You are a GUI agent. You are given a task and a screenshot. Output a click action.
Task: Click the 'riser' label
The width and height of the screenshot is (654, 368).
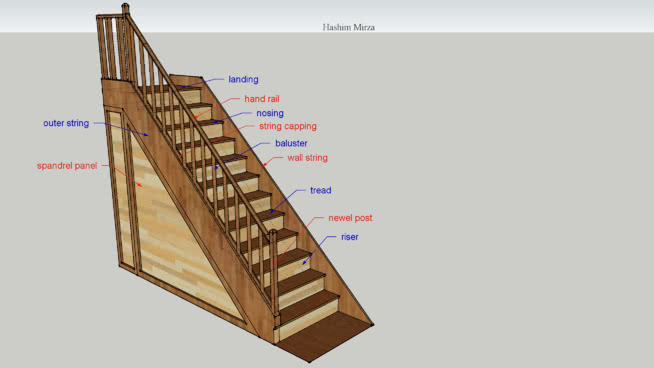pyautogui.click(x=350, y=237)
